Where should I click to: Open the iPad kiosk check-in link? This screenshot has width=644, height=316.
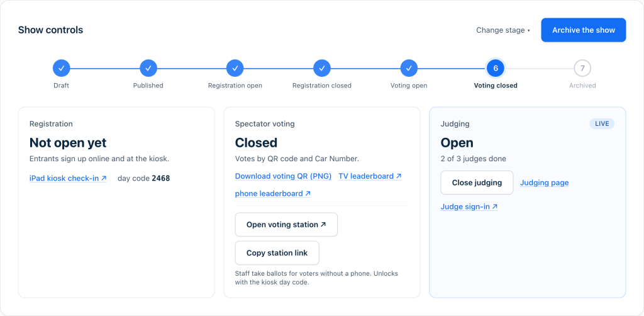click(68, 178)
